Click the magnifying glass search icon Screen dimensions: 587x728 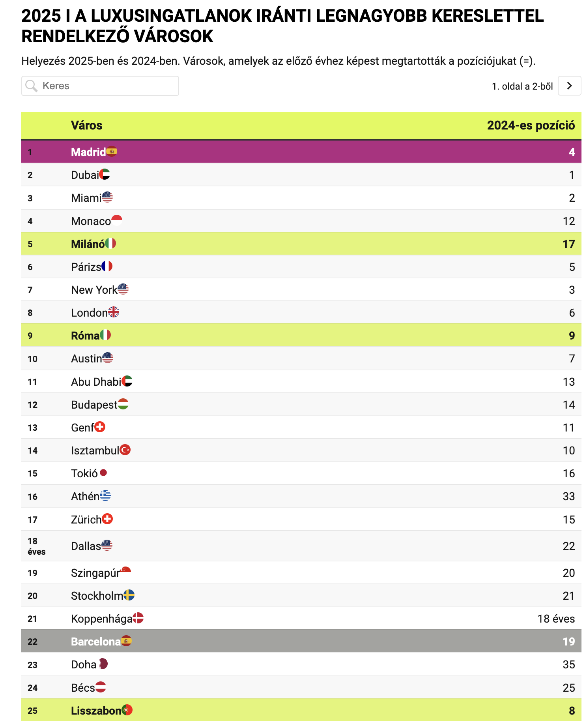32,86
